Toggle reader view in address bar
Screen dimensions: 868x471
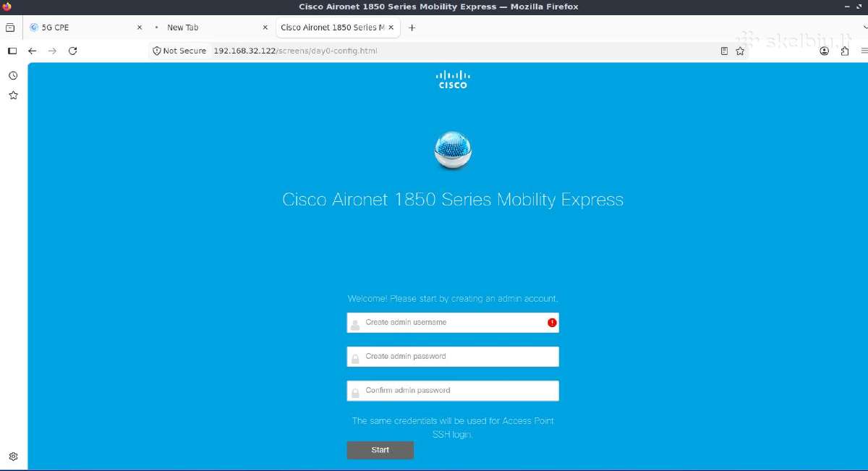pos(724,51)
